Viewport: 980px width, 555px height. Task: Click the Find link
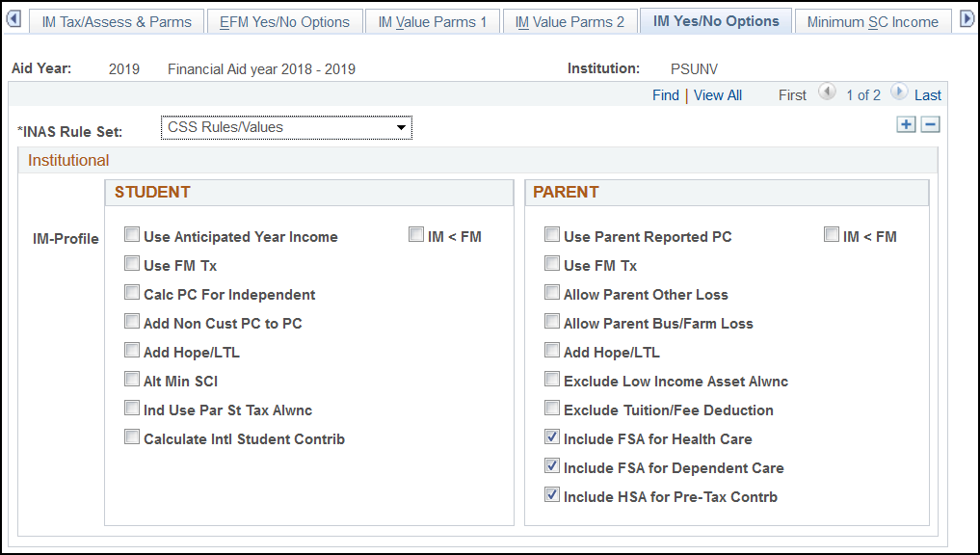[665, 95]
